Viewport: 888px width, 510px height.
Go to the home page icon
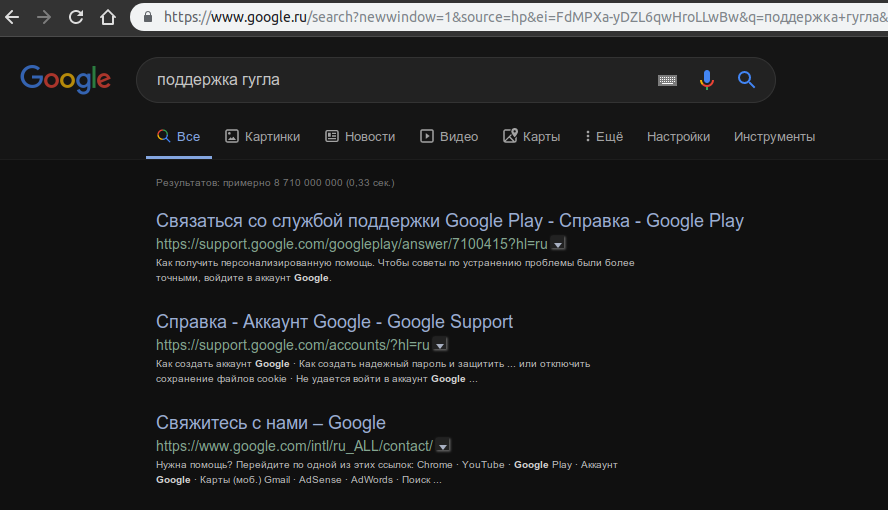pos(108,17)
